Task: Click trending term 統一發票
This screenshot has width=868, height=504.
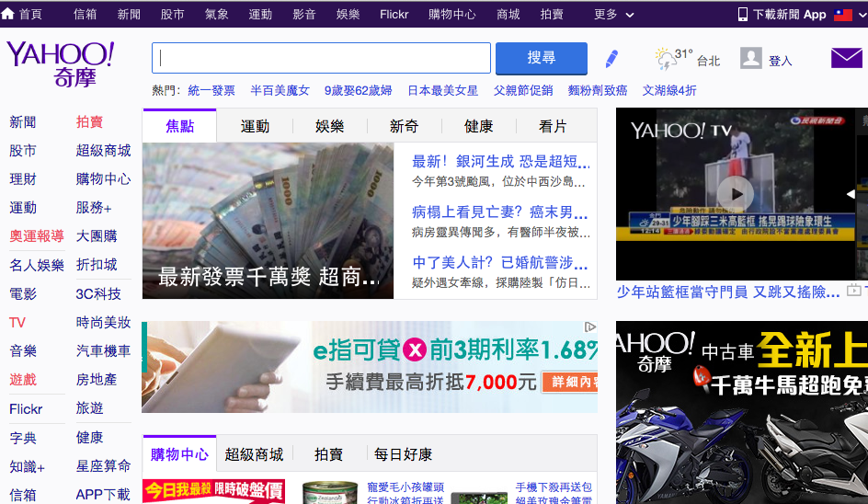Action: pyautogui.click(x=211, y=90)
